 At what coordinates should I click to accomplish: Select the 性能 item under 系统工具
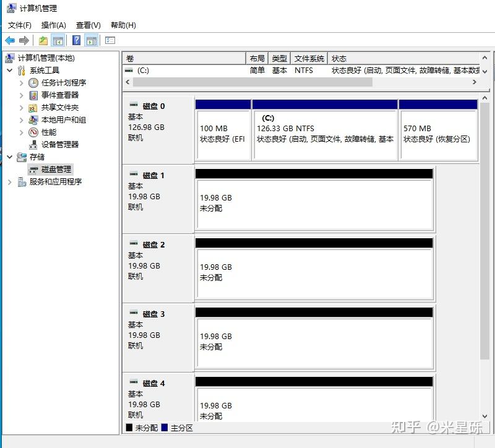pyautogui.click(x=48, y=132)
